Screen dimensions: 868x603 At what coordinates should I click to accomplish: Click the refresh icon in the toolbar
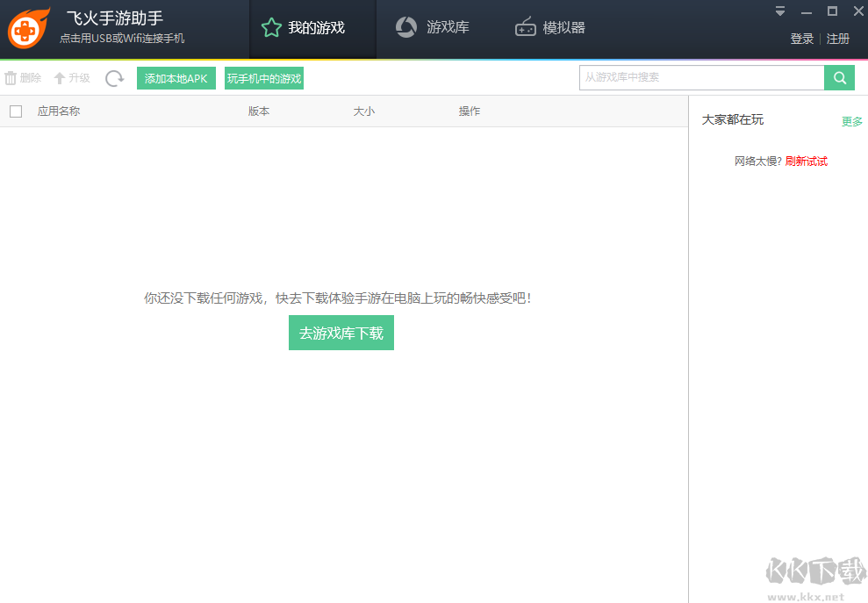point(114,78)
